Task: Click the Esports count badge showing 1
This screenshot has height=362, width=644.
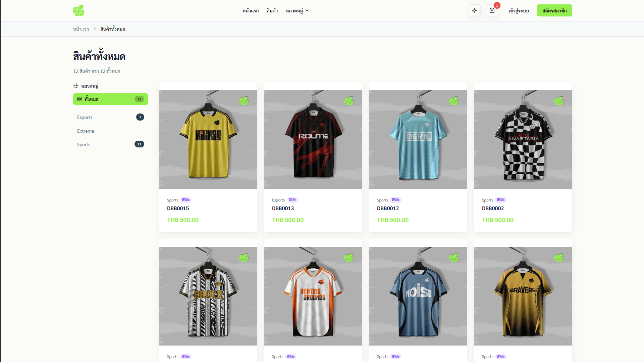Action: pyautogui.click(x=140, y=117)
